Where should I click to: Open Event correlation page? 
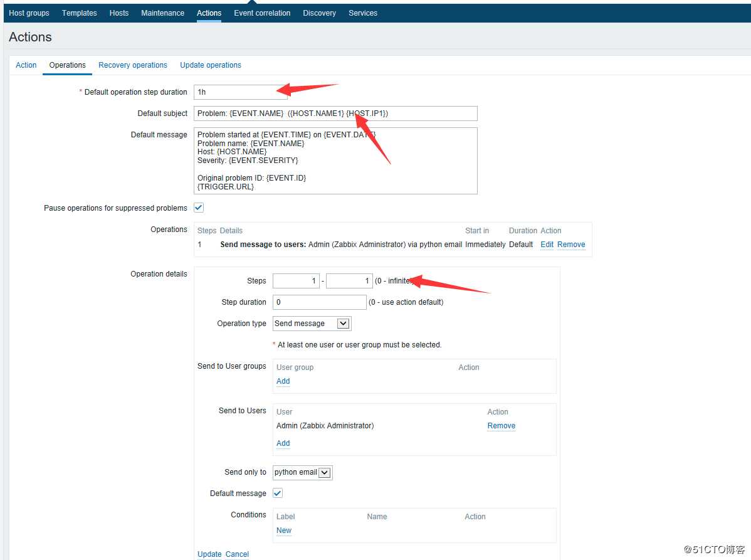262,13
